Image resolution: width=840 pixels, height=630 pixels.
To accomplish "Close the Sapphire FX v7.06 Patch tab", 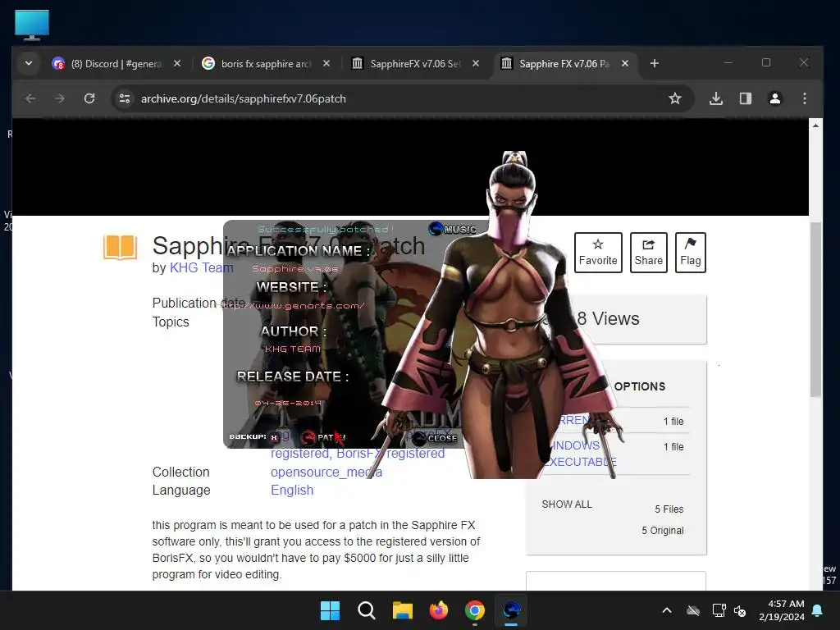I will [624, 63].
